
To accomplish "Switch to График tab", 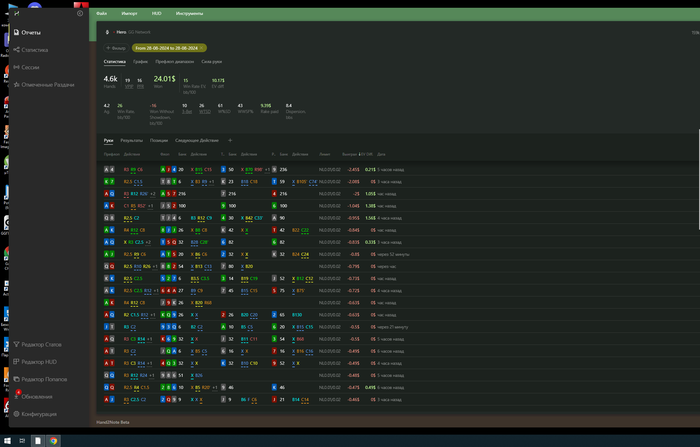I will coord(141,62).
